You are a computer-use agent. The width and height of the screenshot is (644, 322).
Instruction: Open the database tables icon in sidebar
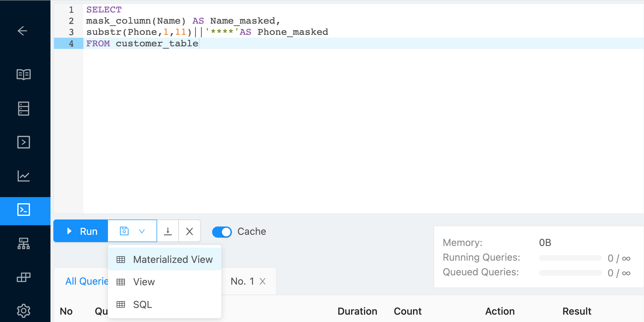[x=24, y=109]
